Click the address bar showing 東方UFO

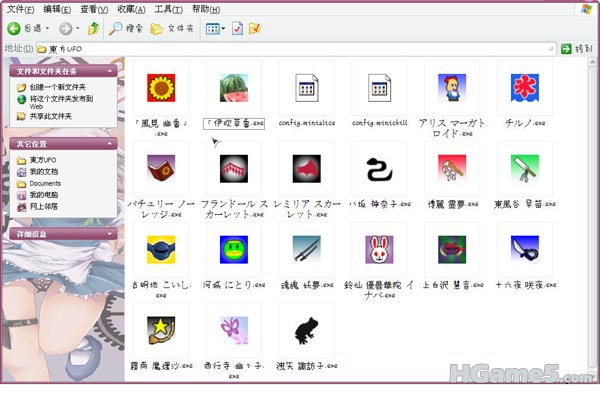(x=296, y=49)
